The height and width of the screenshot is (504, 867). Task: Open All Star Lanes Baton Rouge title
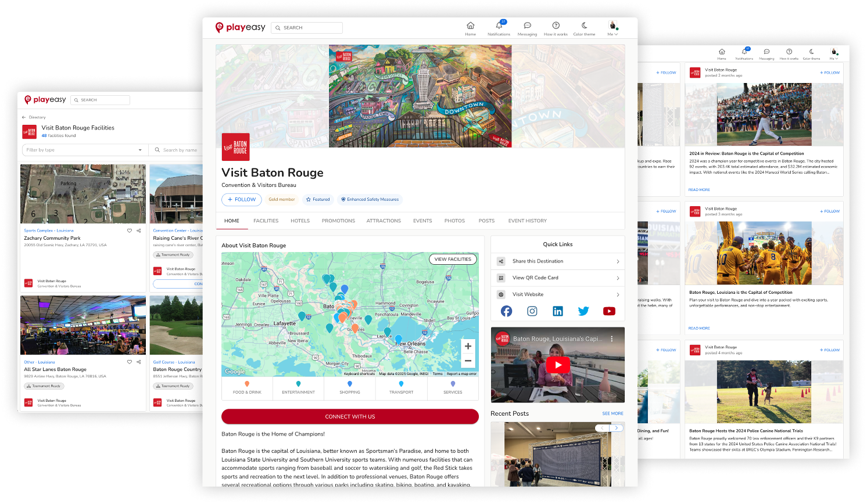[55, 369]
